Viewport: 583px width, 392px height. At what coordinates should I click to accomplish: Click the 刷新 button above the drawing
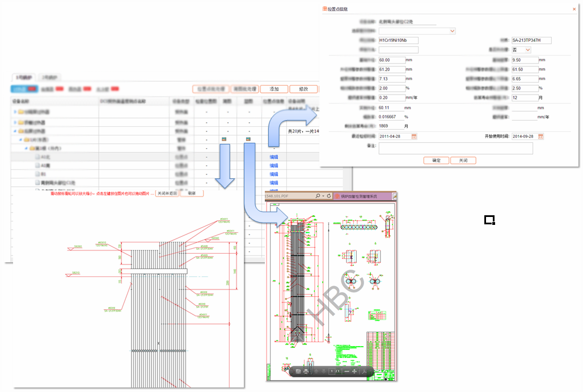[x=192, y=193]
